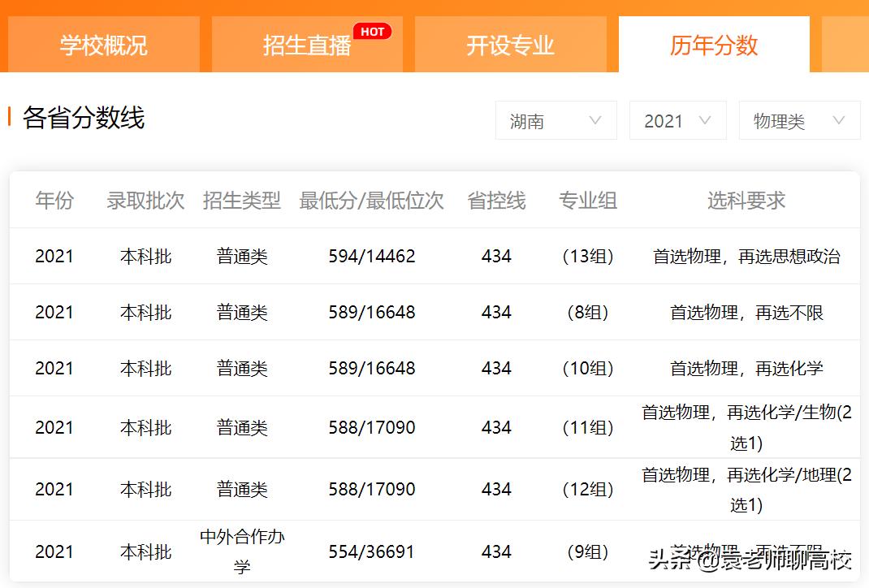Open the 湖南 province dropdown
The height and width of the screenshot is (588, 869).
[x=556, y=120]
